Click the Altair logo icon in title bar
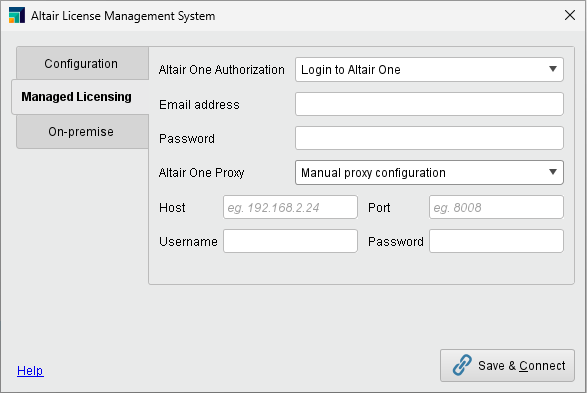Viewport: 587px width, 393px height. 17,15
